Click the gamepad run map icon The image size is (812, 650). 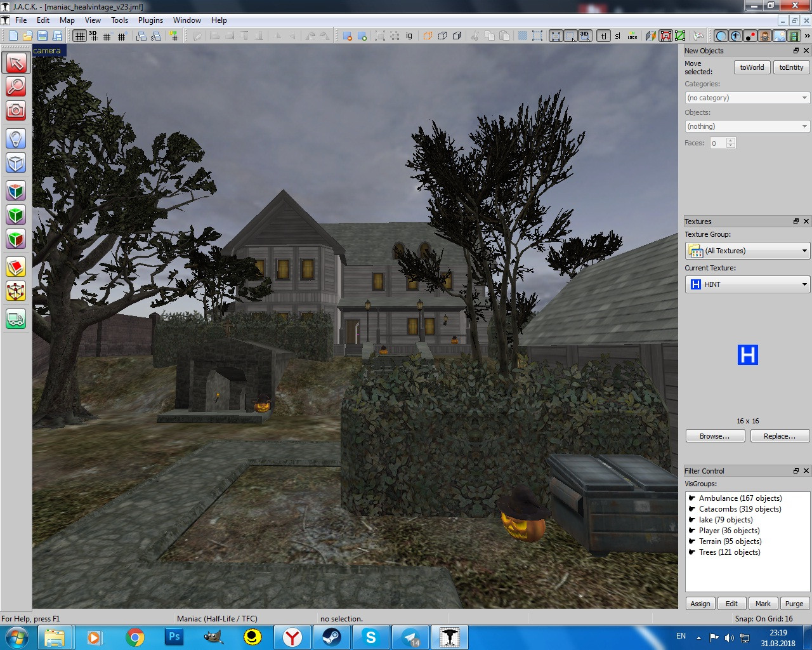tap(698, 36)
